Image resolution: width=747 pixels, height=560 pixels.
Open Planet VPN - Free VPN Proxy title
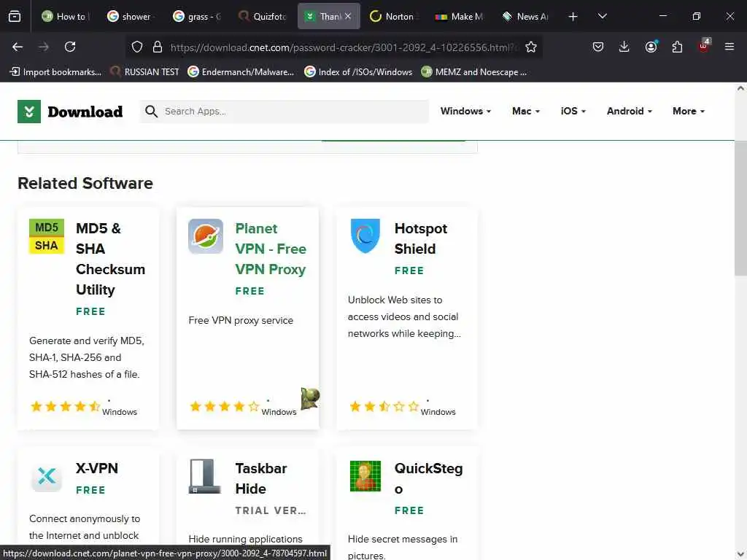pos(271,249)
